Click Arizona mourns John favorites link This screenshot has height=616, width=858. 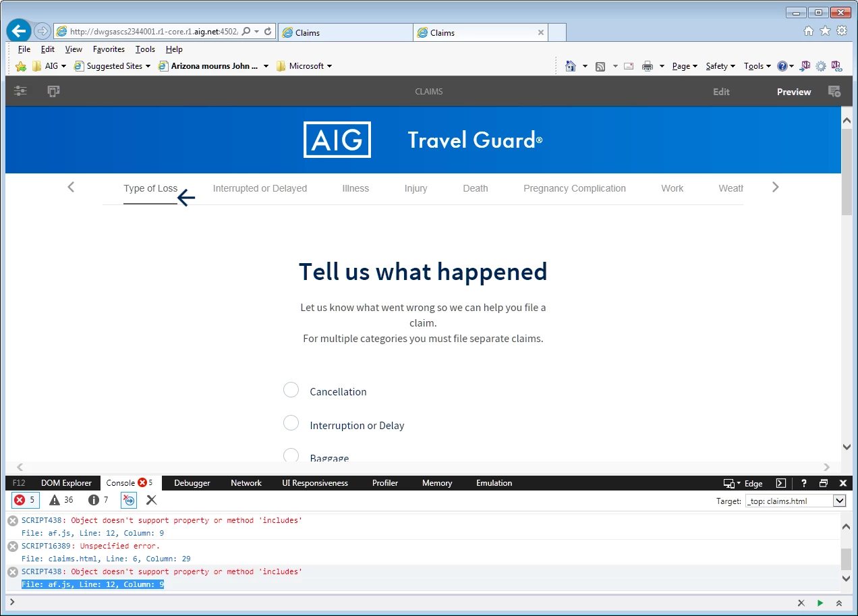pyautogui.click(x=213, y=66)
